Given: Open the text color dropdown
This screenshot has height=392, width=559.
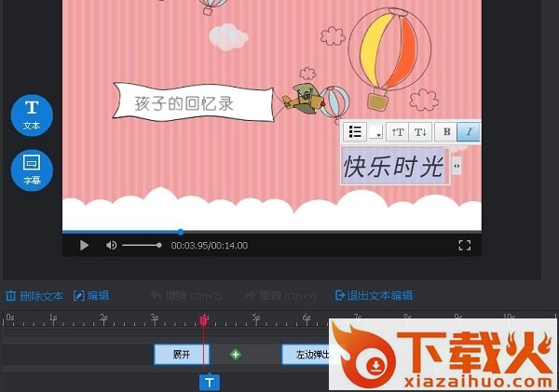Looking at the screenshot, I should click(x=375, y=131).
